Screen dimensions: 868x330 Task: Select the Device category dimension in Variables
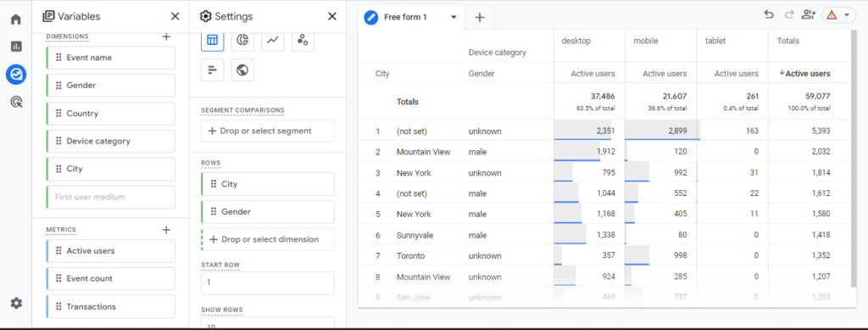pos(111,141)
